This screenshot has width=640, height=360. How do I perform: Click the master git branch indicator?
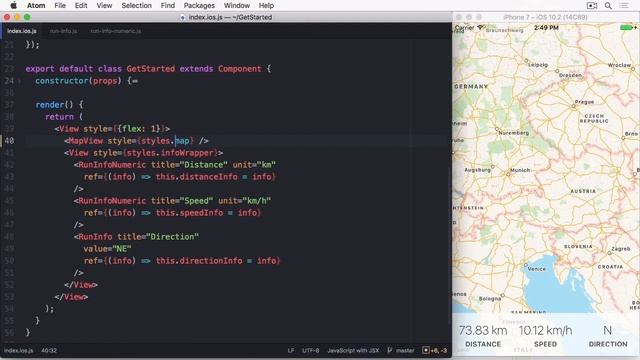(x=405, y=350)
